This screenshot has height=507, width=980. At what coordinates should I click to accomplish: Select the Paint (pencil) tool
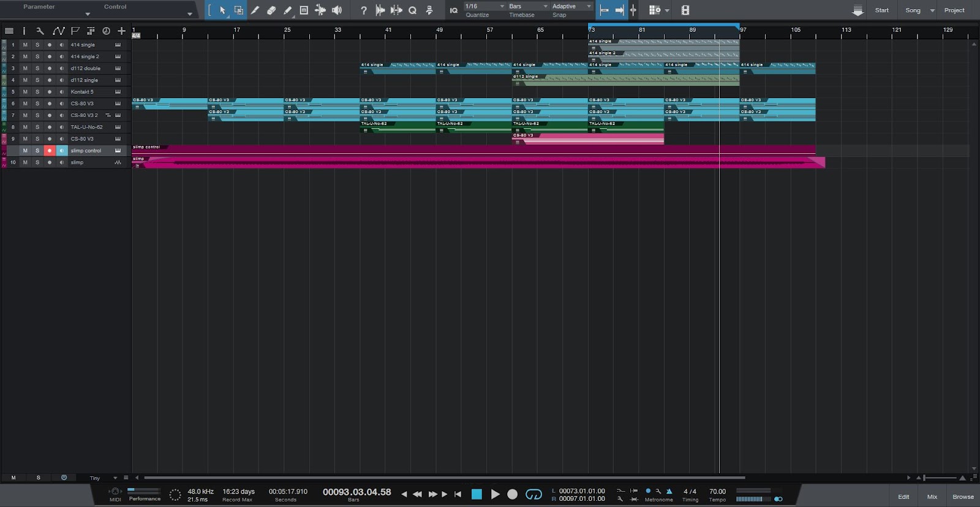click(287, 10)
